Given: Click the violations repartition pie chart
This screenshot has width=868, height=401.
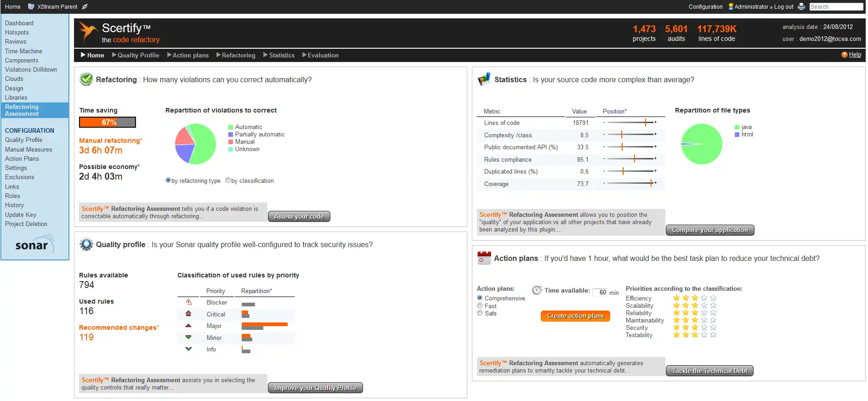Looking at the screenshot, I should click(195, 144).
